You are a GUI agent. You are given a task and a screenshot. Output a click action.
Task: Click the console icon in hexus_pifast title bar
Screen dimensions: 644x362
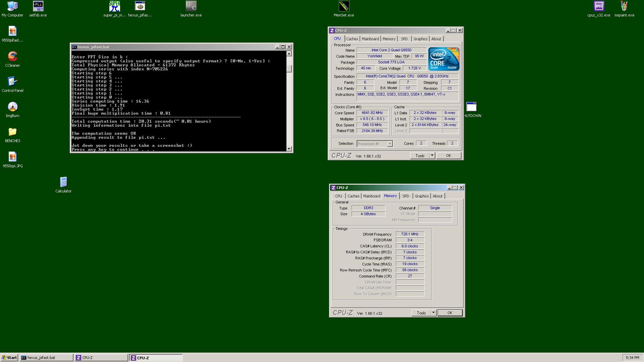tap(74, 47)
